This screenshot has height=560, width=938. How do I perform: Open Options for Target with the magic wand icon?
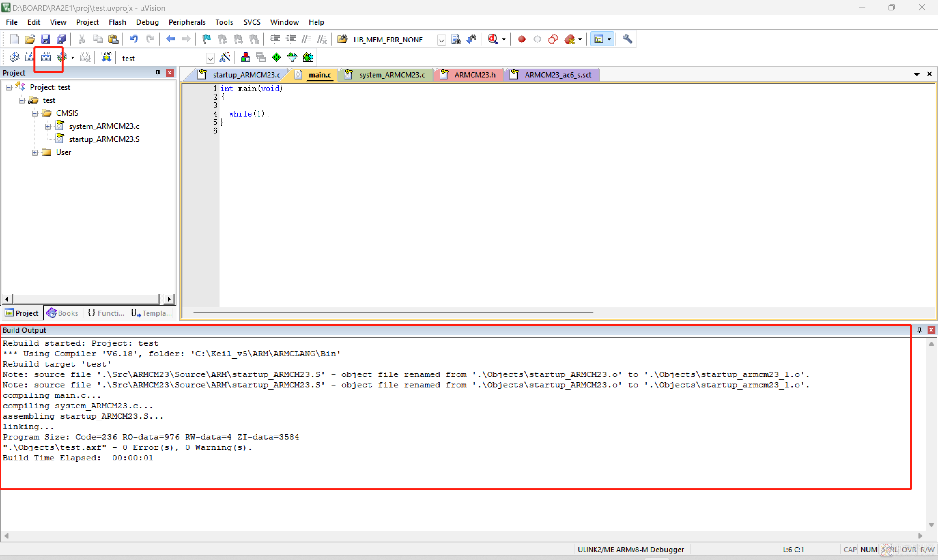point(225,57)
